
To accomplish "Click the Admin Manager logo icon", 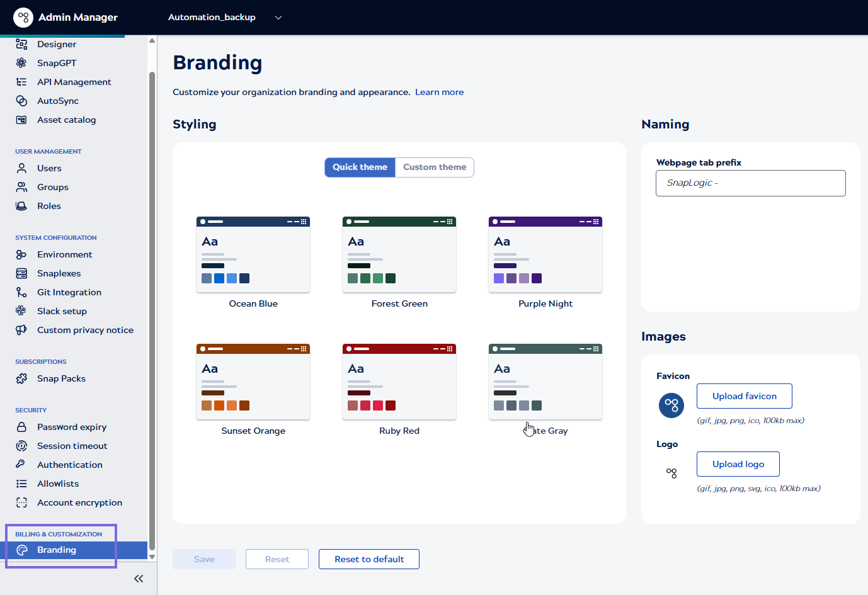I will pos(23,17).
